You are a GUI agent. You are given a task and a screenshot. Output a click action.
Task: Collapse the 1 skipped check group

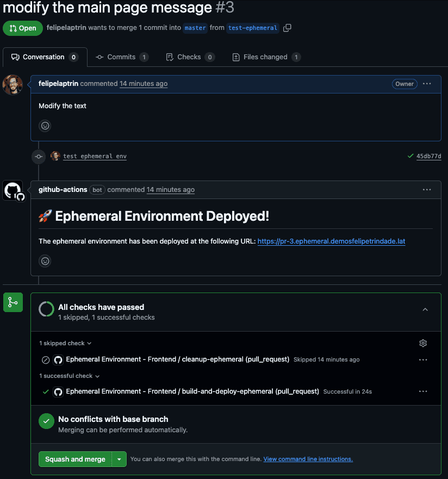pyautogui.click(x=65, y=343)
